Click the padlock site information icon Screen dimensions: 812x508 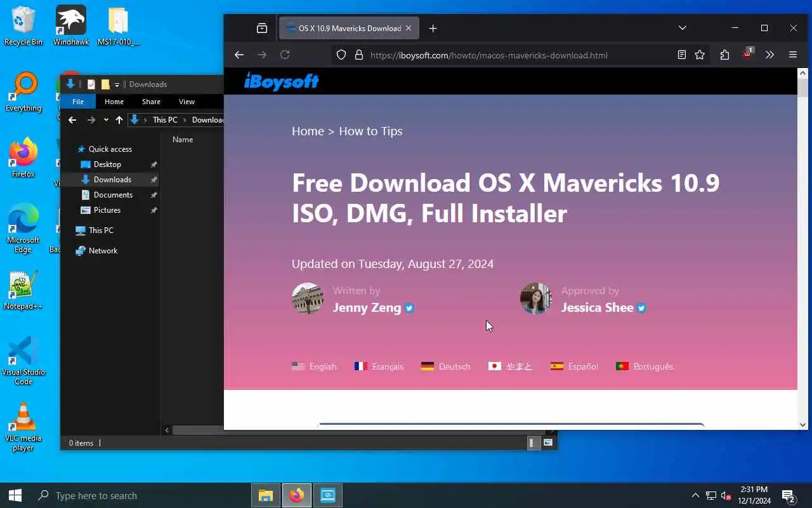358,55
